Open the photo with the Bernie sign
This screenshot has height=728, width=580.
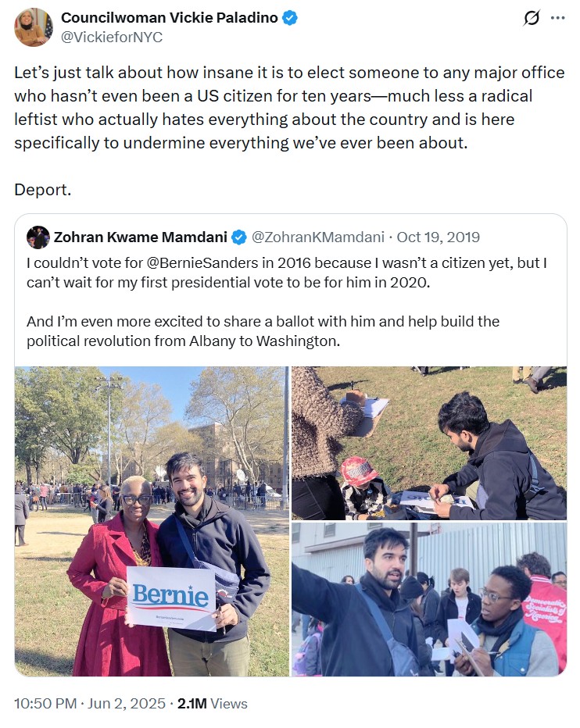click(152, 521)
